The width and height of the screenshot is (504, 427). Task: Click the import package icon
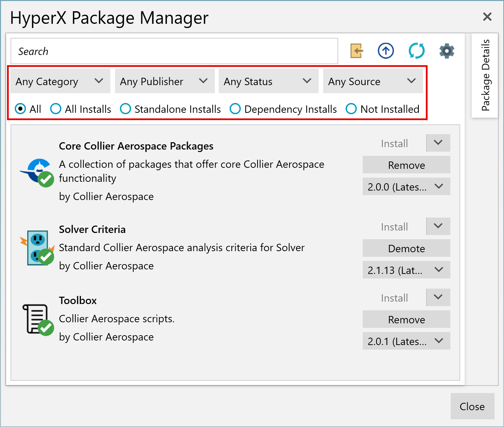click(x=356, y=51)
